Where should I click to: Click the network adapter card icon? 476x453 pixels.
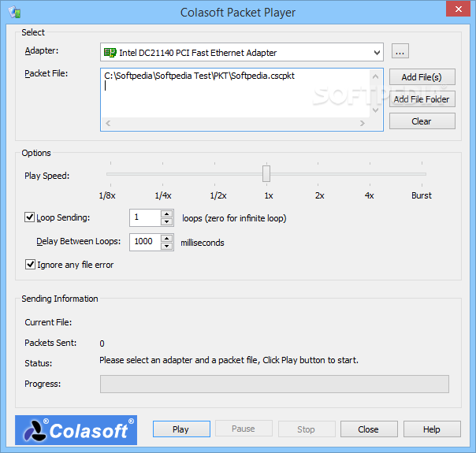110,53
